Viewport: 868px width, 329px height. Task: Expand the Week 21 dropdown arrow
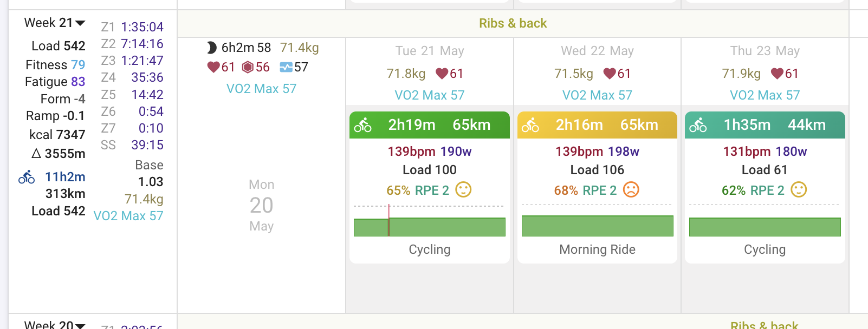[80, 23]
